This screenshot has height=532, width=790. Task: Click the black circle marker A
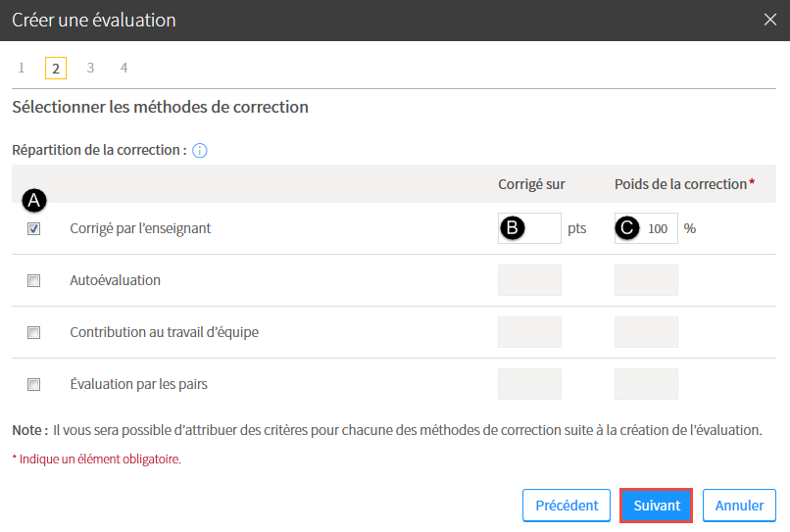(33, 201)
